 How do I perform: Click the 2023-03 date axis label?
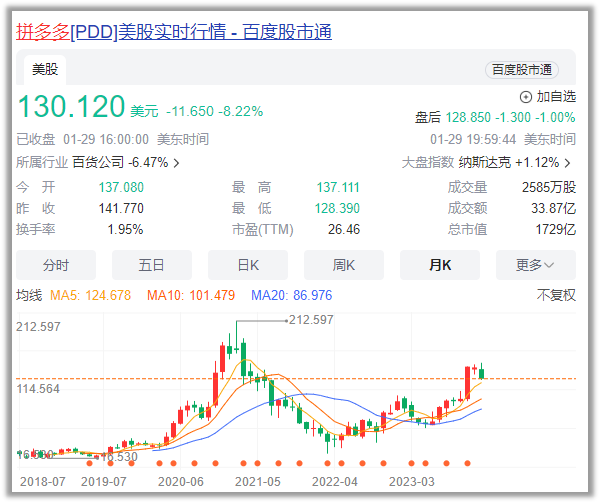click(412, 482)
